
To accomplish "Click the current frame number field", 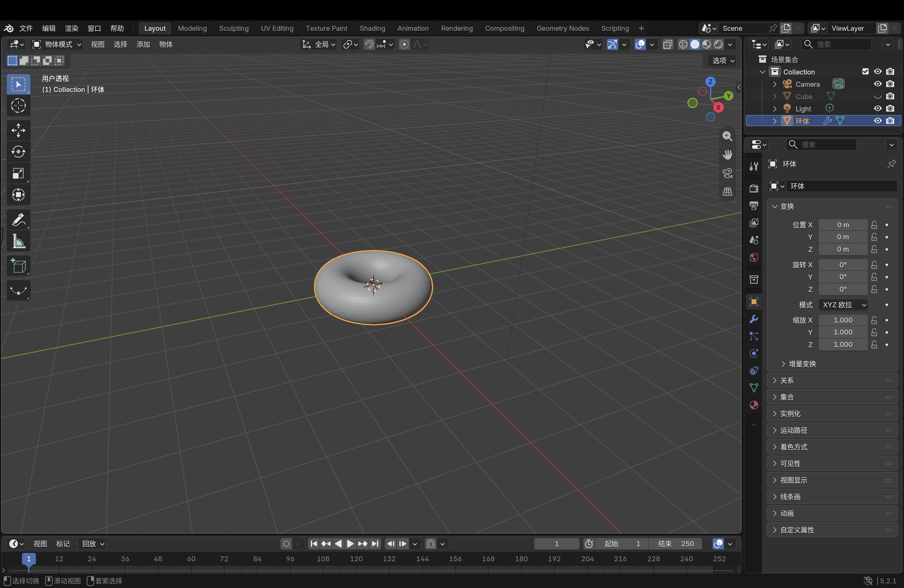I will [x=557, y=543].
